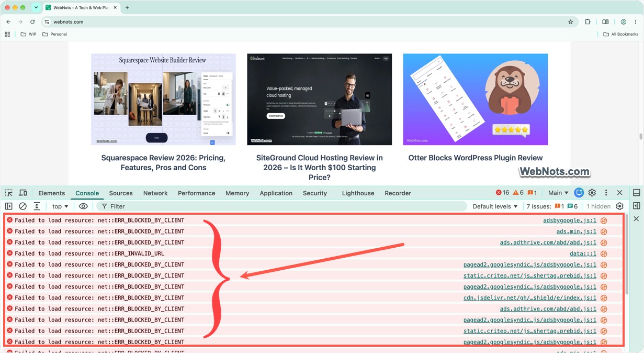Open the Personal bookmarks folder
Screen dimensions: 644x353
coord(55,34)
